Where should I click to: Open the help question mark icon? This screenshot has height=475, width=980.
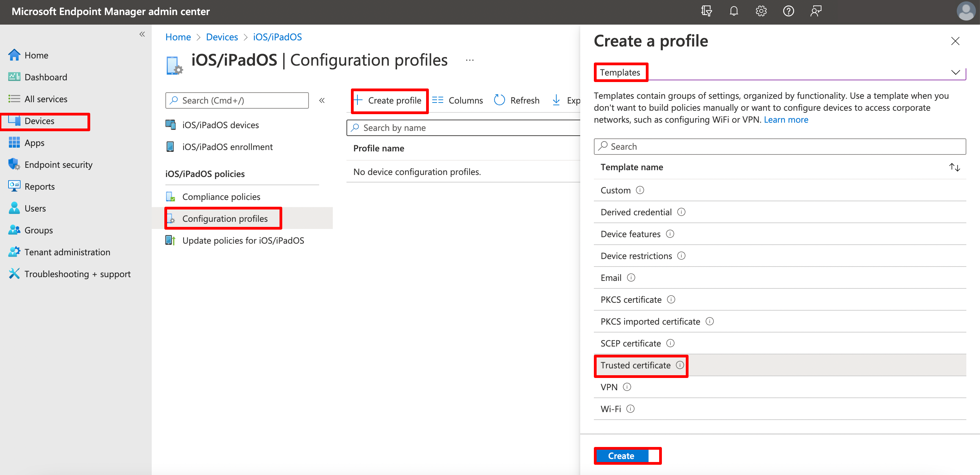pyautogui.click(x=788, y=11)
